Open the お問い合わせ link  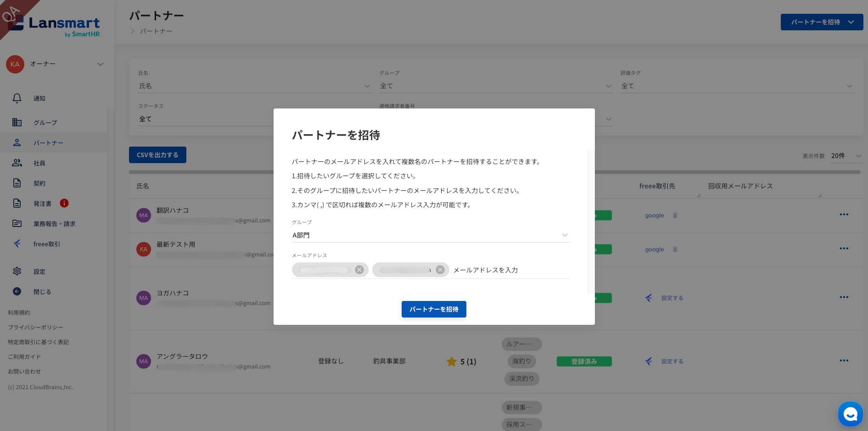point(24,371)
